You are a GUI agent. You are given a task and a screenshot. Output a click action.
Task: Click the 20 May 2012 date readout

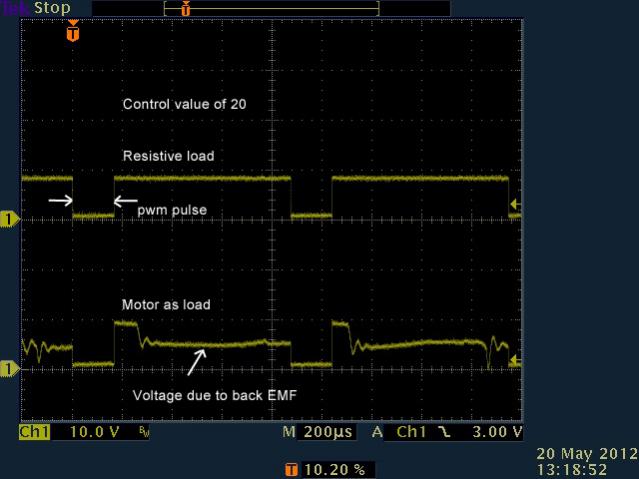pyautogui.click(x=587, y=453)
